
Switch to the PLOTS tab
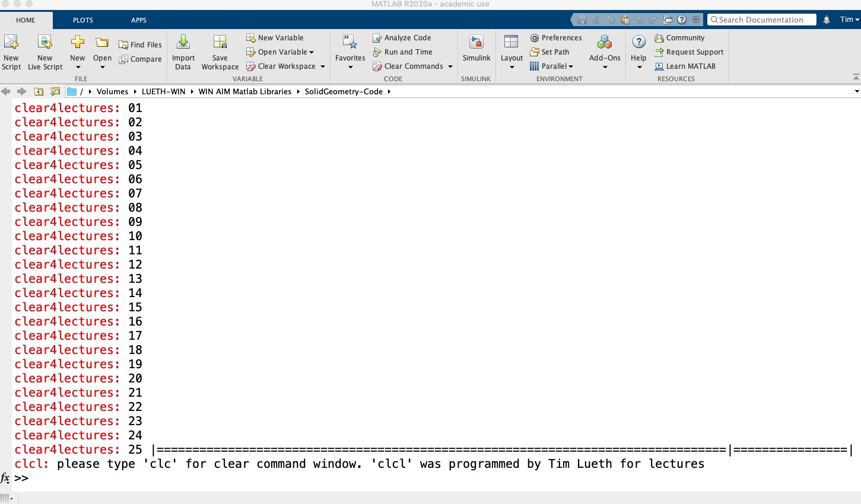coord(83,20)
